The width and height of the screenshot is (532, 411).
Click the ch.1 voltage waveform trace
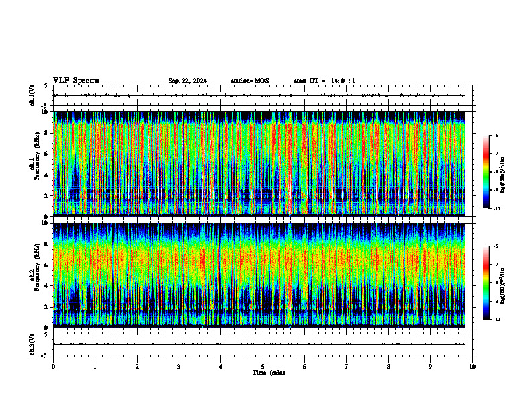coord(259,95)
